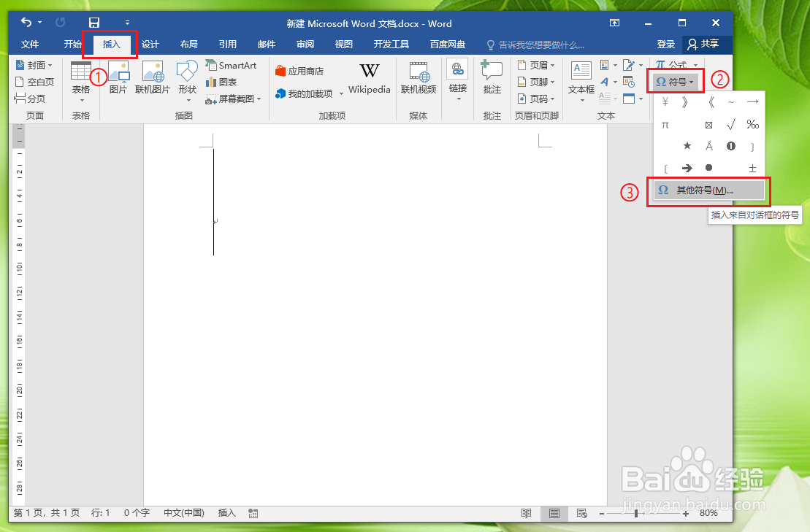
Task: Insert the ★ star symbol
Action: coord(687,145)
